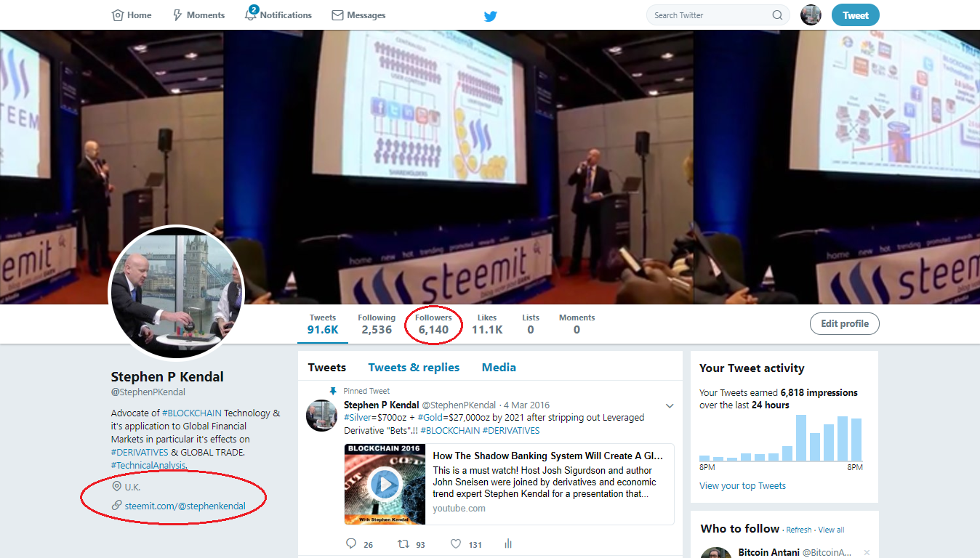View tweet activity bar chart icon
Viewport: 980px width, 558px height.
click(508, 543)
